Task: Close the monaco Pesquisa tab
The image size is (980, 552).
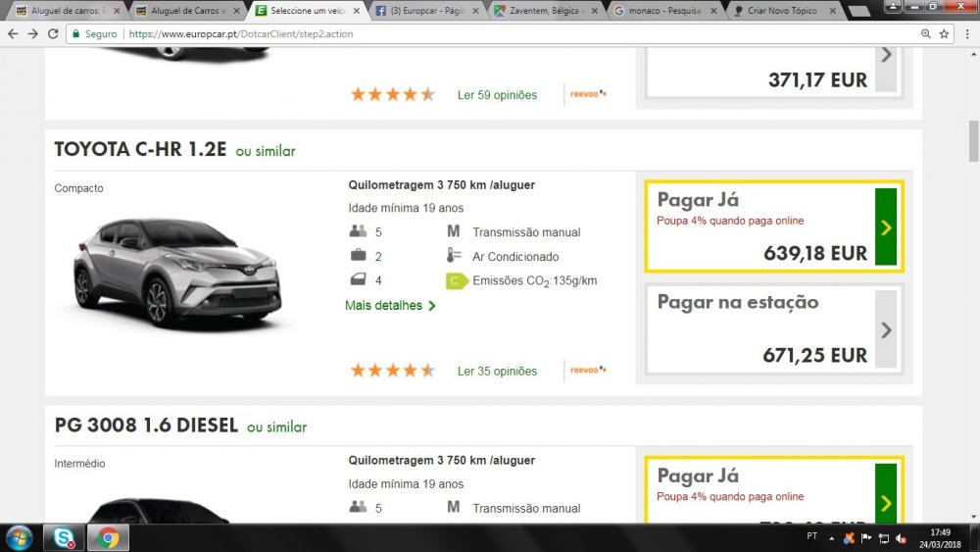Action: pyautogui.click(x=713, y=11)
